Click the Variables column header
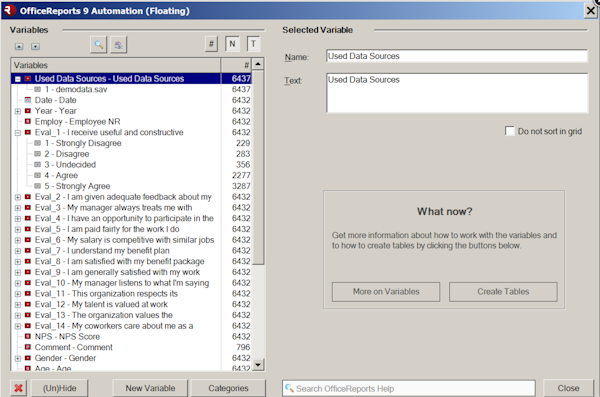600x397 pixels. (x=116, y=65)
